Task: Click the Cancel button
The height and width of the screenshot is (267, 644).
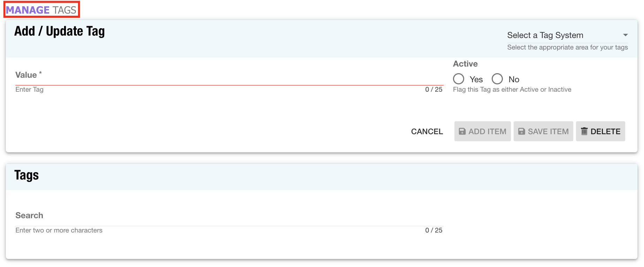Action: click(427, 131)
